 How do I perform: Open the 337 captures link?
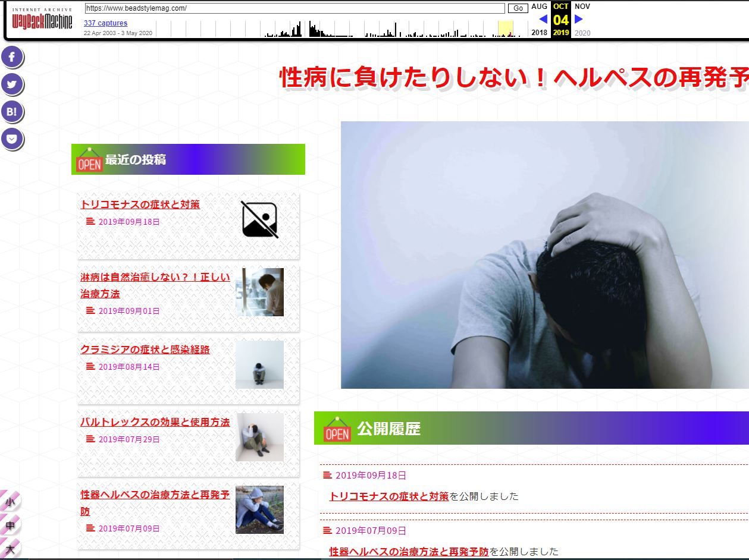105,23
